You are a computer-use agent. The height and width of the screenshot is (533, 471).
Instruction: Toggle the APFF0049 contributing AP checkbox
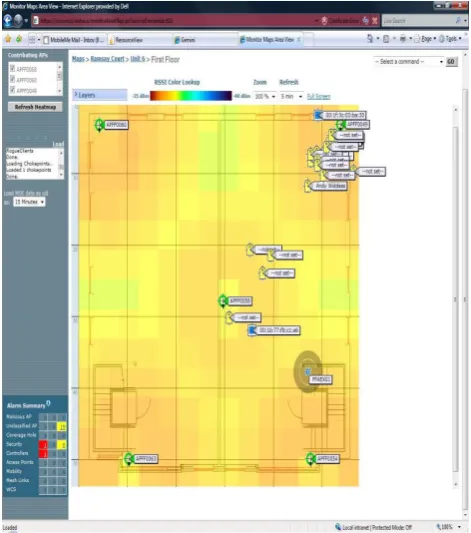pos(13,90)
